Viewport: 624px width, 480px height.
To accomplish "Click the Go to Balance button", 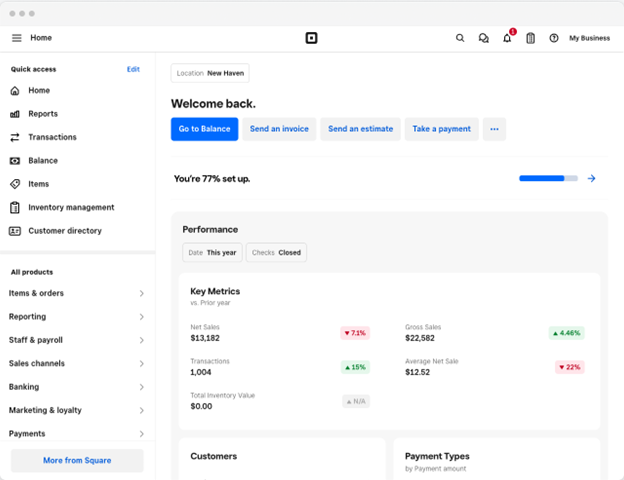I will tap(204, 129).
